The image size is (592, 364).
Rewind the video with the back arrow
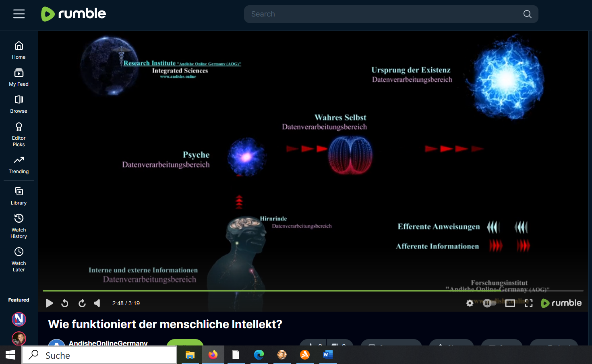tap(65, 303)
